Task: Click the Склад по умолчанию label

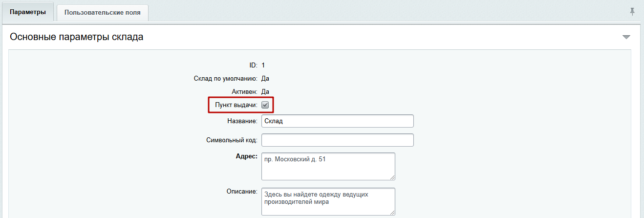Action: 225,78
